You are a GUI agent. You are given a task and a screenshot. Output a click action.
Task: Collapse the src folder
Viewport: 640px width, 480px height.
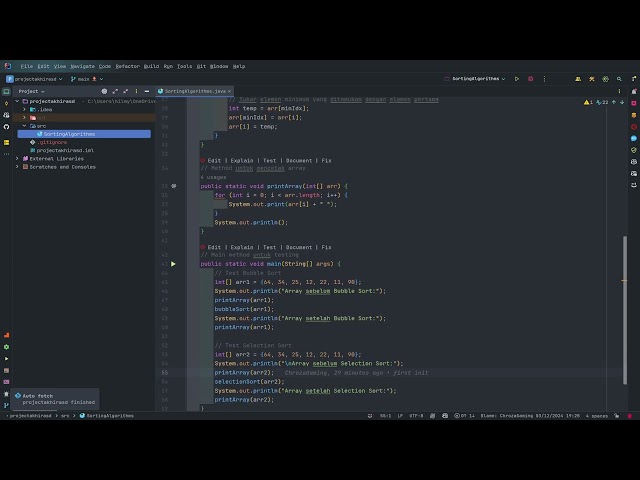24,126
